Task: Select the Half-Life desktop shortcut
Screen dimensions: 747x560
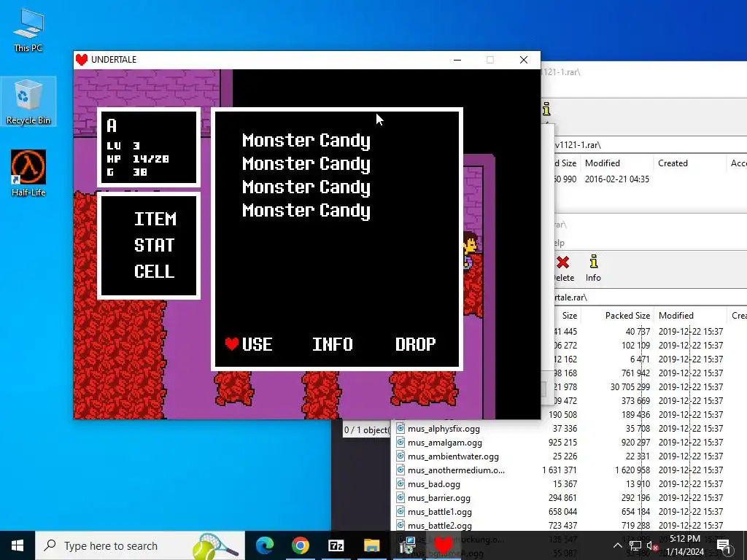Action: tap(28, 174)
